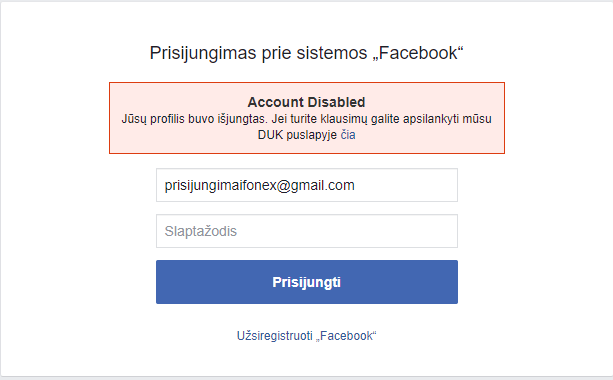Click the Jūsų profilis buvo išjungtas sentence

point(194,119)
